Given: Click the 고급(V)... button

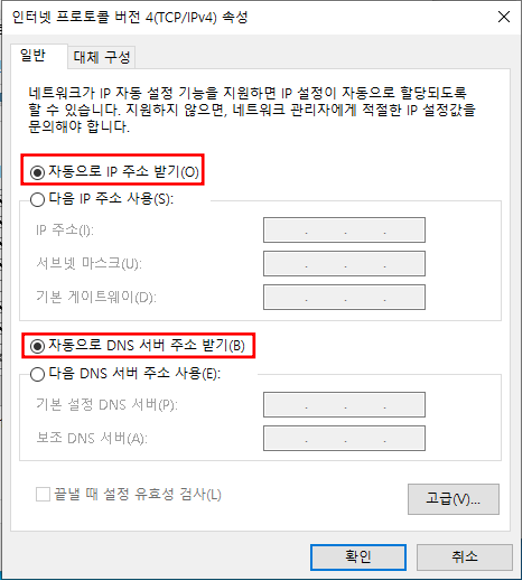Looking at the screenshot, I should [x=453, y=499].
